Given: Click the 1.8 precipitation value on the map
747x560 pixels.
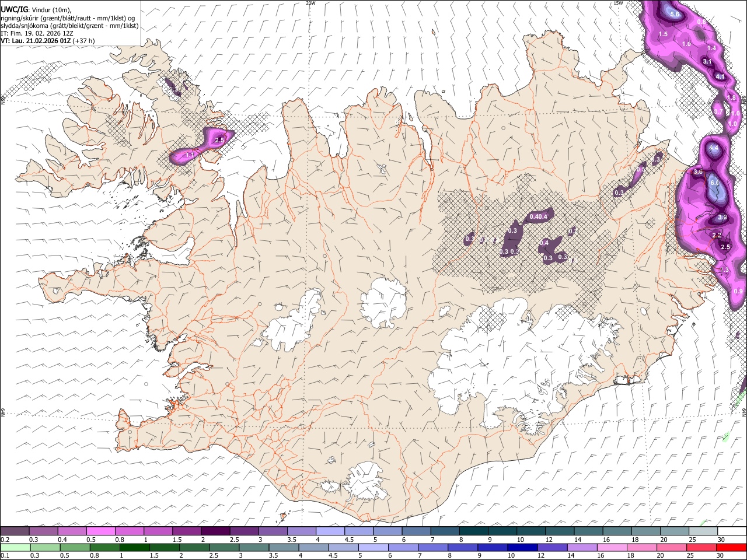Looking at the screenshot, I should pyautogui.click(x=731, y=99).
